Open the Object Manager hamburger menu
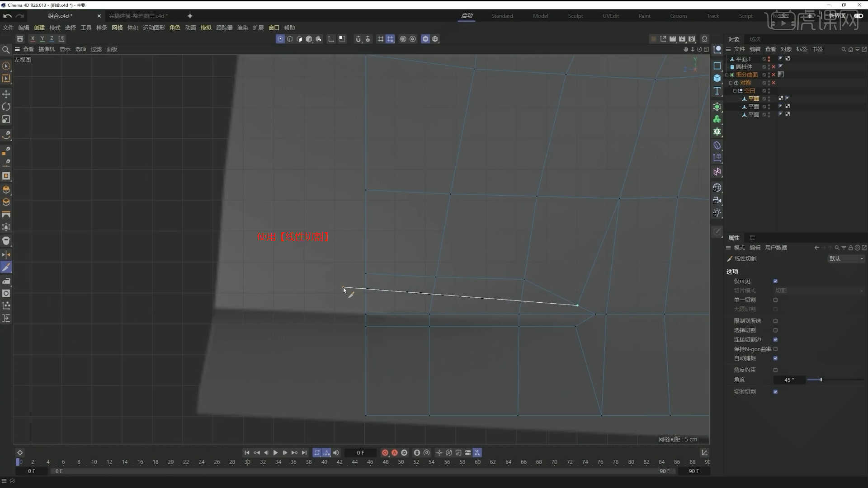The height and width of the screenshot is (488, 868). click(x=728, y=49)
